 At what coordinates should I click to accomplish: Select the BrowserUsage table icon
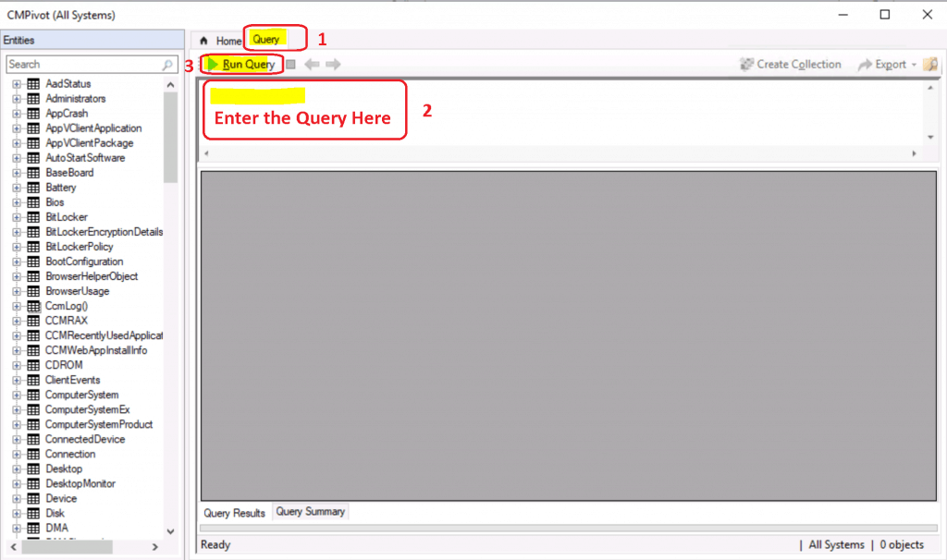[33, 291]
